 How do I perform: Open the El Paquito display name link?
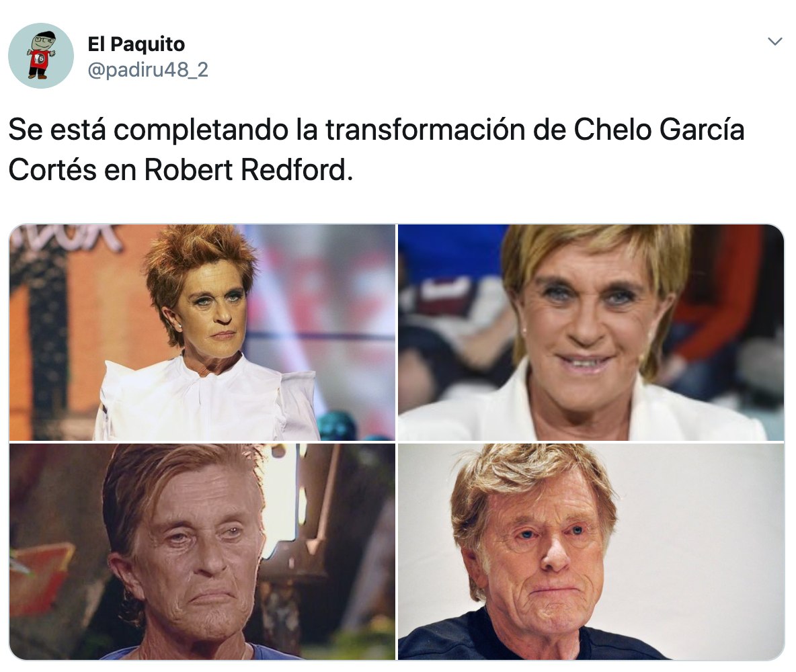(x=136, y=44)
